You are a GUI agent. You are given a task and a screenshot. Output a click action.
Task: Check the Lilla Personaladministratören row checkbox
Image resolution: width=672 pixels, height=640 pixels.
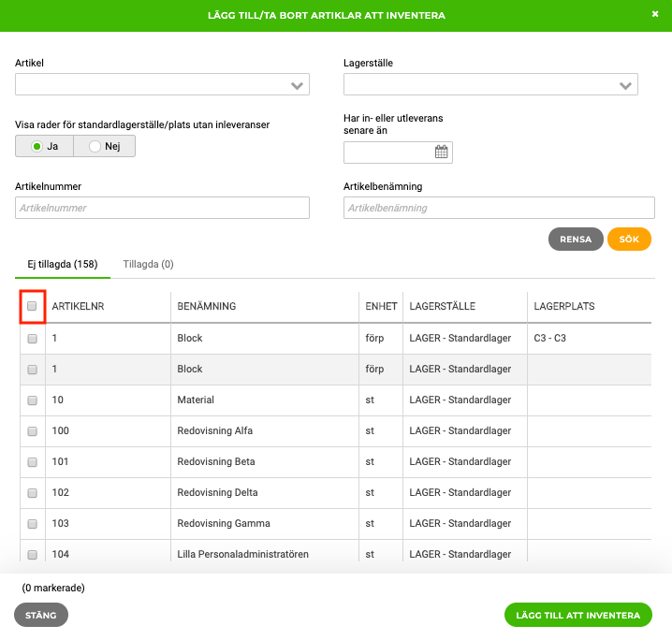point(32,554)
